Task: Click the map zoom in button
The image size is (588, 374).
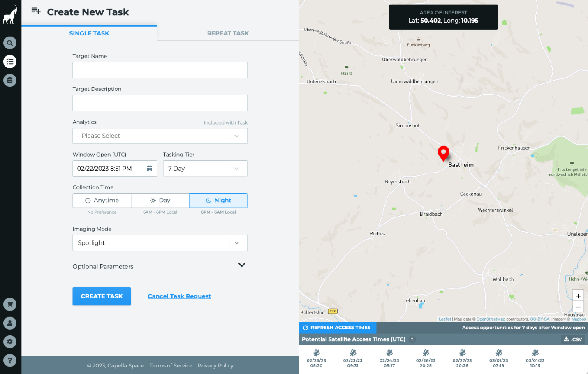Action: (578, 296)
